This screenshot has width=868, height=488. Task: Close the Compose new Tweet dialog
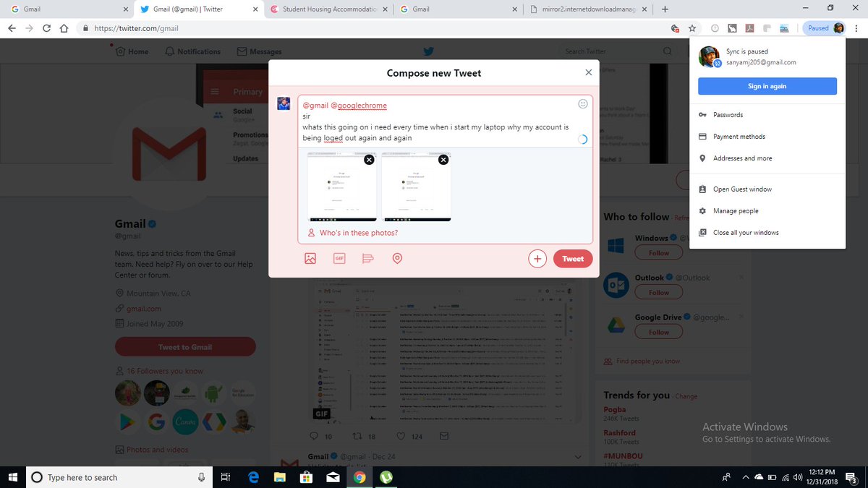pos(589,72)
